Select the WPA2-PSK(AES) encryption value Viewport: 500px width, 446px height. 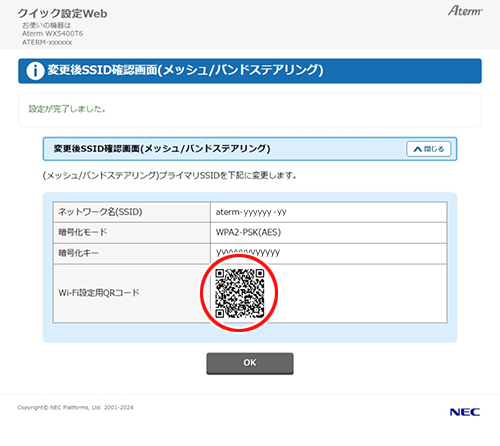pos(248,232)
